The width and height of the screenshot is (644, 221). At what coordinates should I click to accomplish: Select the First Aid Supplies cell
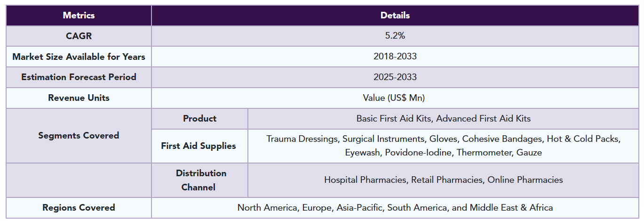pyautogui.click(x=200, y=146)
